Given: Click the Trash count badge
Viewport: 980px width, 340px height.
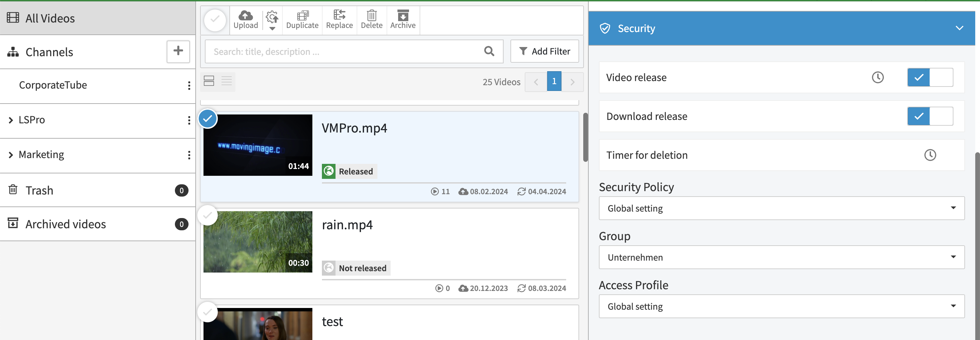Looking at the screenshot, I should tap(181, 190).
